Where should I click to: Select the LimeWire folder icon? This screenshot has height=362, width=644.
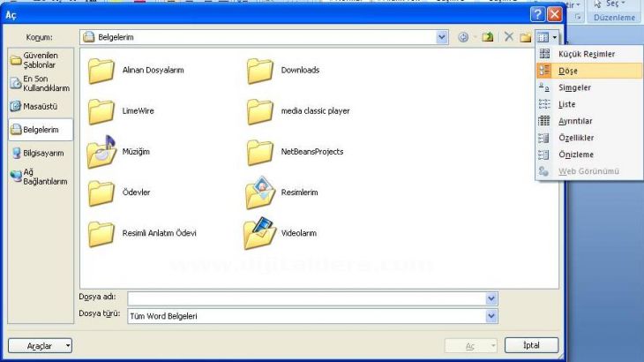tap(101, 111)
